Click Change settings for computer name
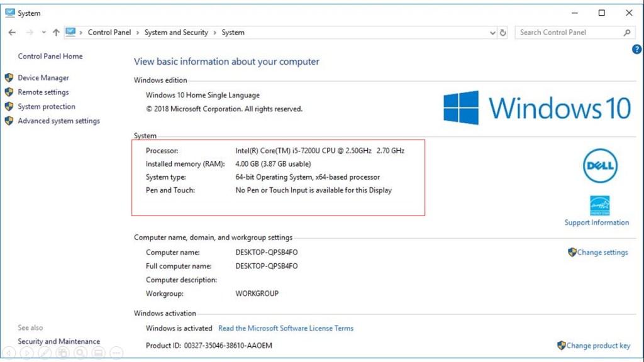The height and width of the screenshot is (362, 644). (x=602, y=253)
